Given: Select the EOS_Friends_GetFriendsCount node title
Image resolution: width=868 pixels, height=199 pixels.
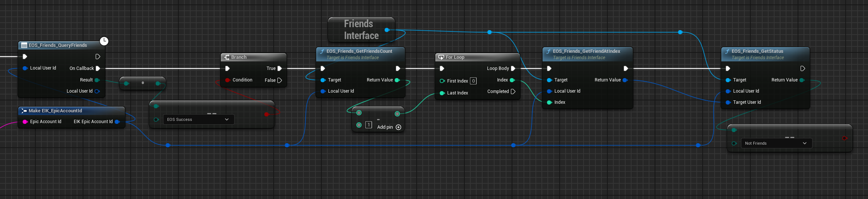Looking at the screenshot, I should click(x=359, y=51).
